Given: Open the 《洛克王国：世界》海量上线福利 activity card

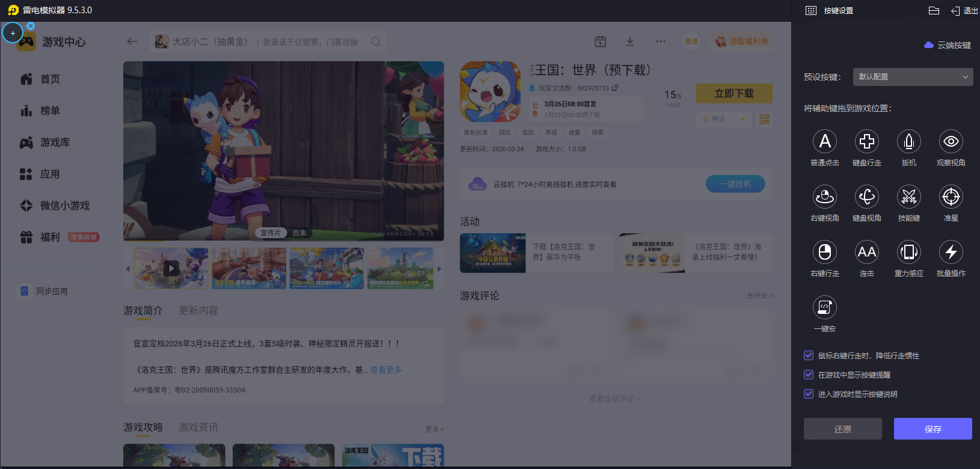Looking at the screenshot, I should tap(696, 253).
